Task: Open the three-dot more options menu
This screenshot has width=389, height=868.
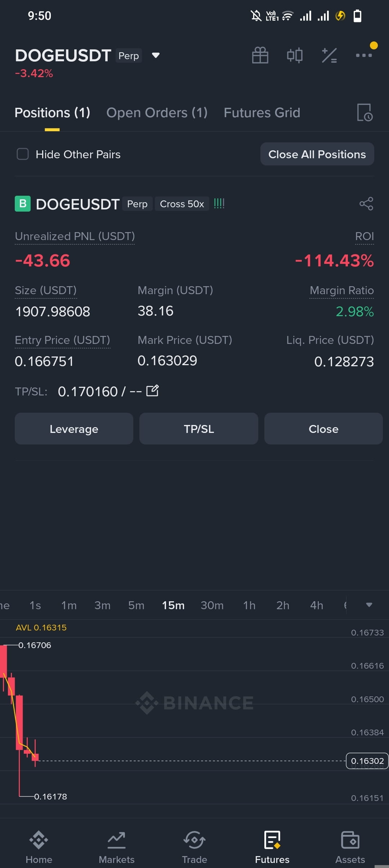Action: click(364, 55)
